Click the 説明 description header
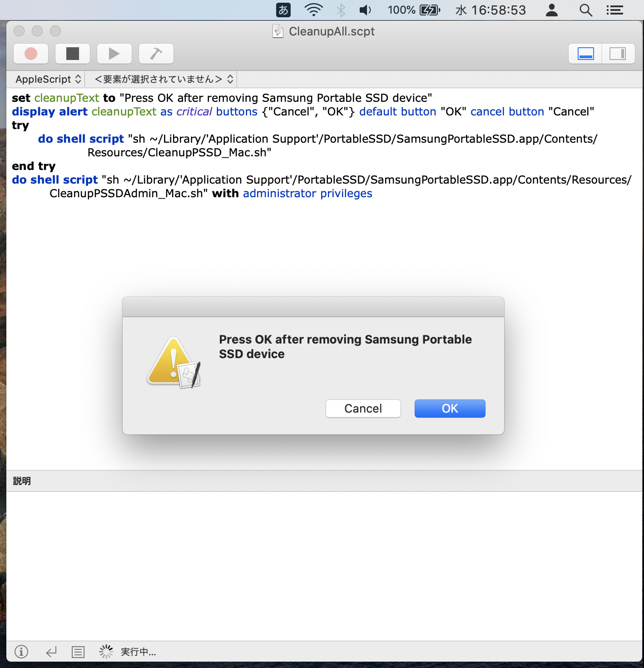644x668 pixels. click(x=22, y=481)
